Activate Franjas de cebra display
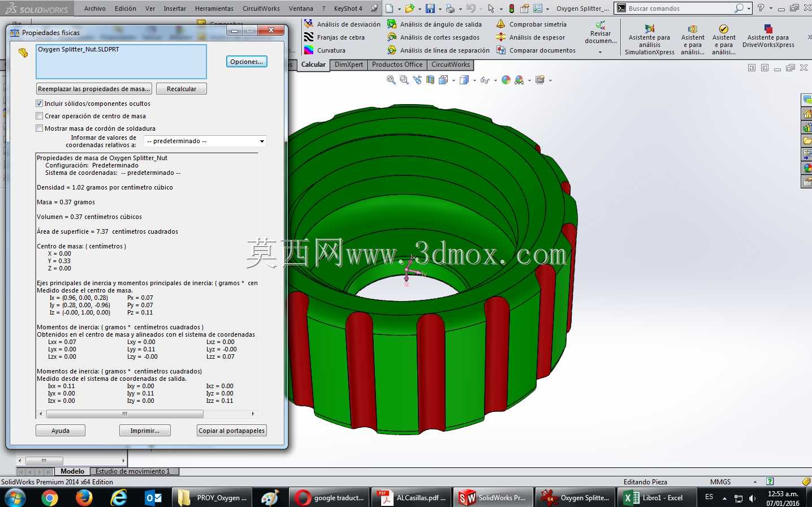This screenshot has height=507, width=812. 334,37
